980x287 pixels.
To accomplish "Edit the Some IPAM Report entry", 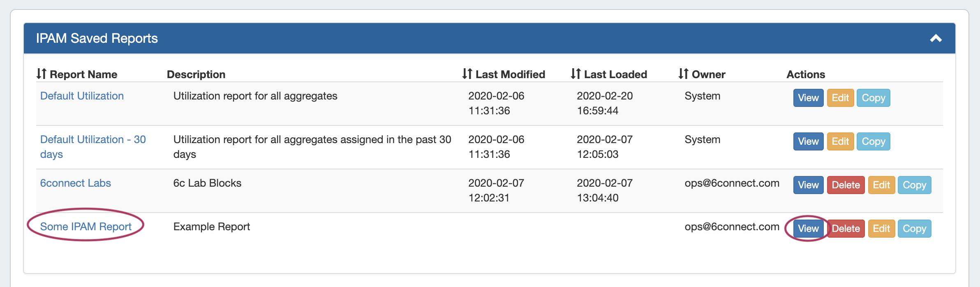I will click(x=881, y=229).
